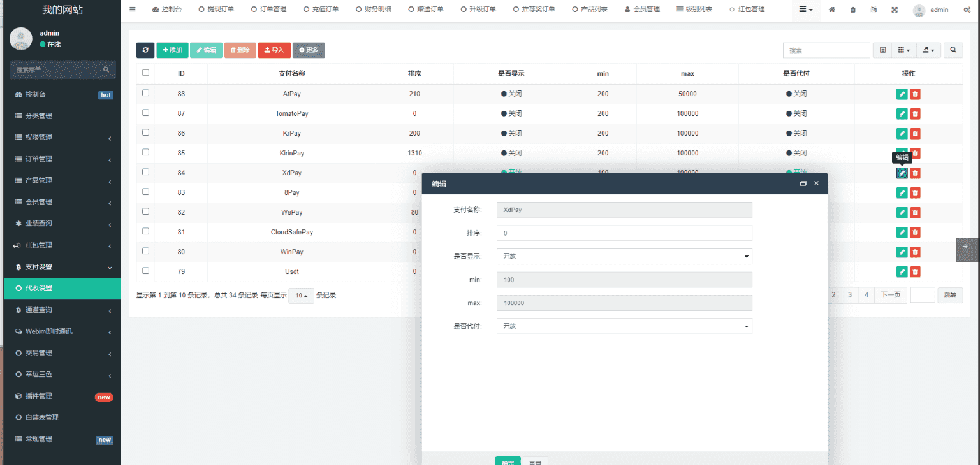
Task: Open the 是否显示 dropdown in edit dialog
Action: (x=624, y=256)
